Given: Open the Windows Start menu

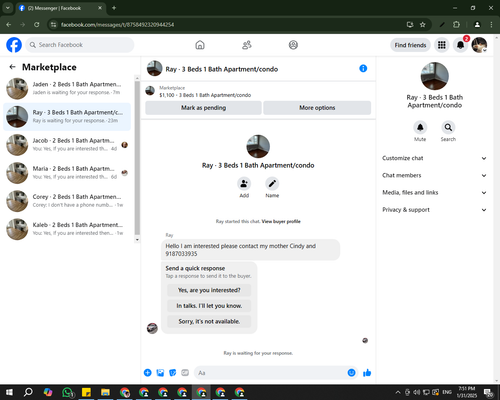Looking at the screenshot, I should click(9, 392).
